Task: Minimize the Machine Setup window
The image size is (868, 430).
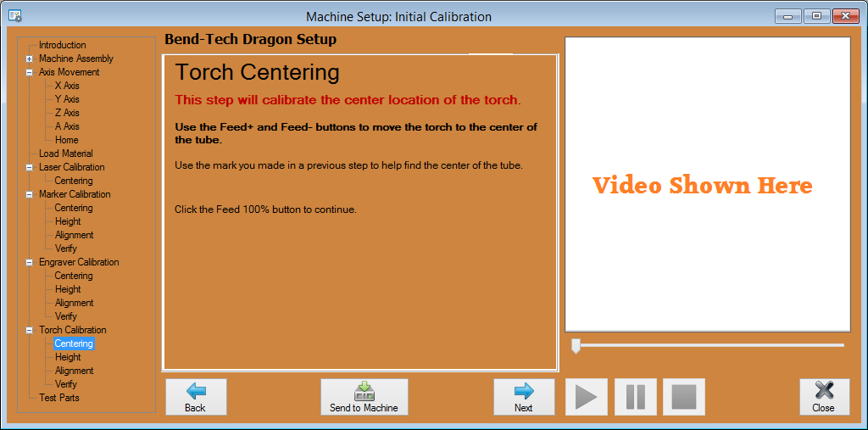Action: click(787, 17)
